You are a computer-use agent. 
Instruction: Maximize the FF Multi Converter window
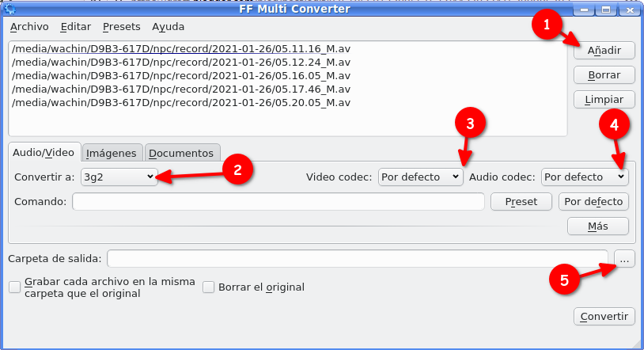pos(606,10)
